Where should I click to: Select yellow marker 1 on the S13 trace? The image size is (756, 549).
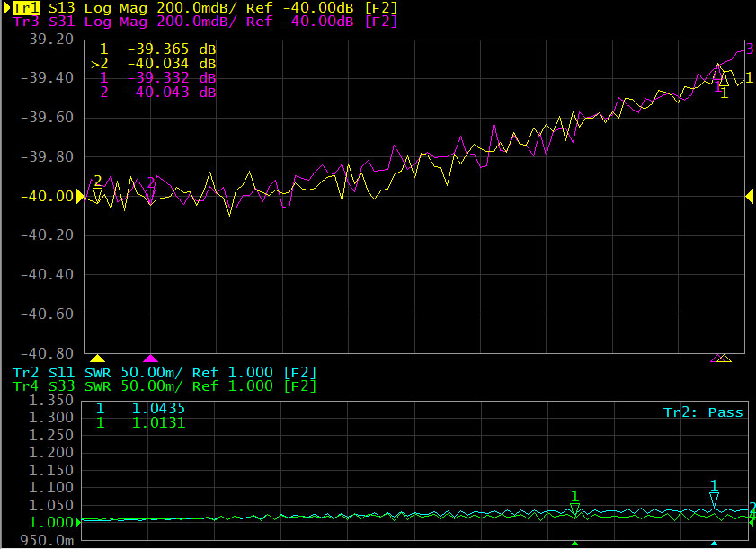point(725,87)
